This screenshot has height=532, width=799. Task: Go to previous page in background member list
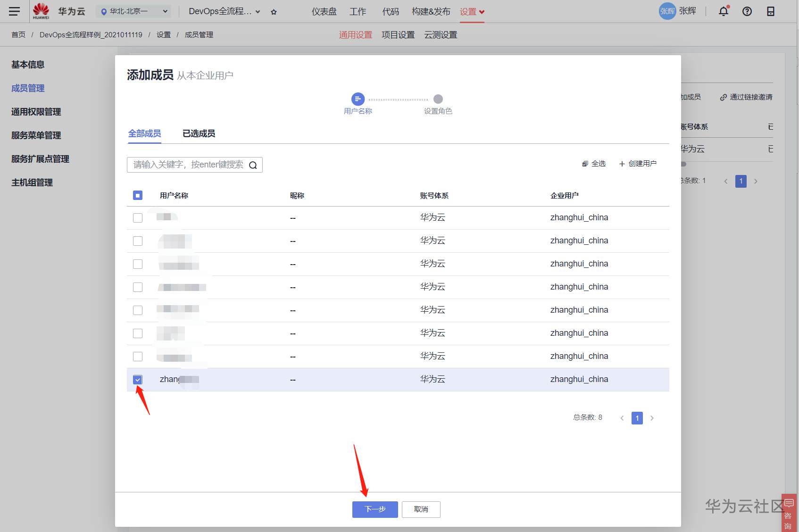(x=726, y=181)
